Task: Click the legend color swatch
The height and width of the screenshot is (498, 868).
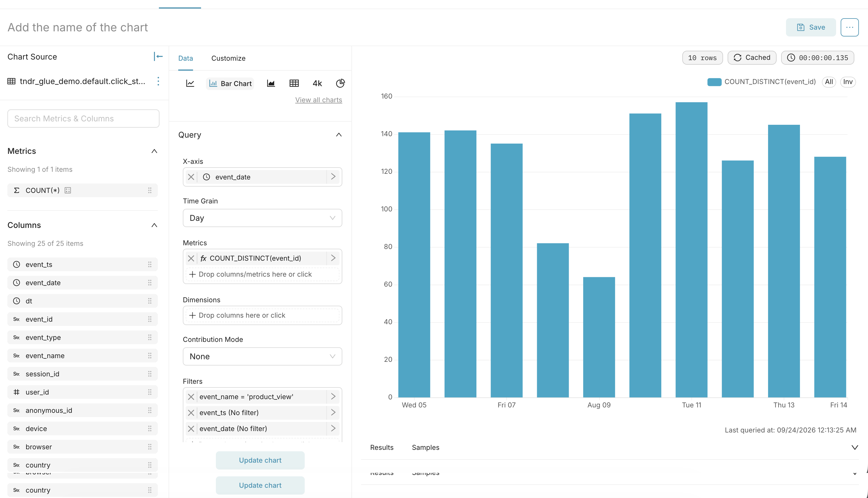Action: click(x=714, y=82)
